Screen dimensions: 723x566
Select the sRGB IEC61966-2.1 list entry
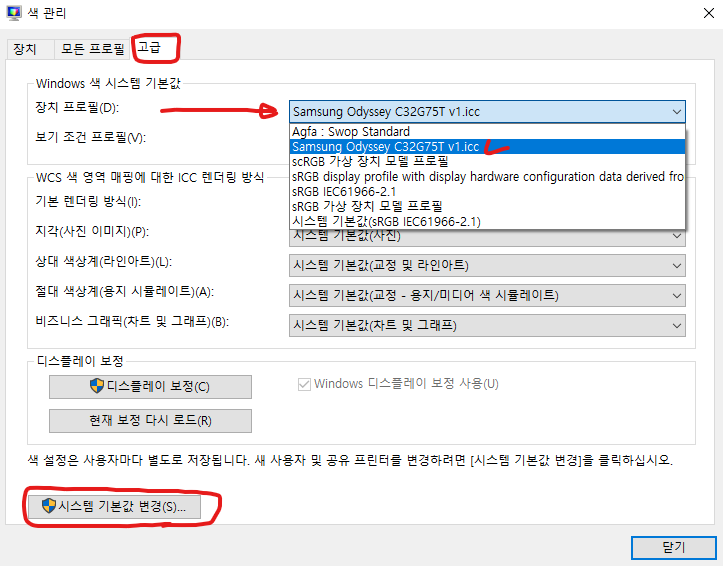487,191
